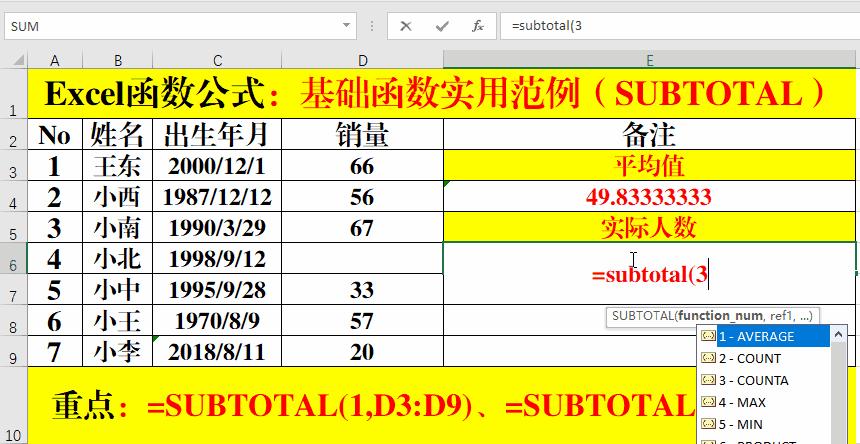Select cell containing 小中
Image resolution: width=860 pixels, height=444 pixels.
(x=117, y=289)
